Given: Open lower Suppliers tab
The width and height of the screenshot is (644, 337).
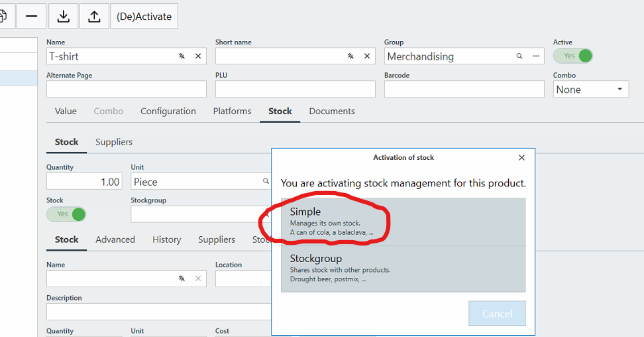Looking at the screenshot, I should [217, 240].
